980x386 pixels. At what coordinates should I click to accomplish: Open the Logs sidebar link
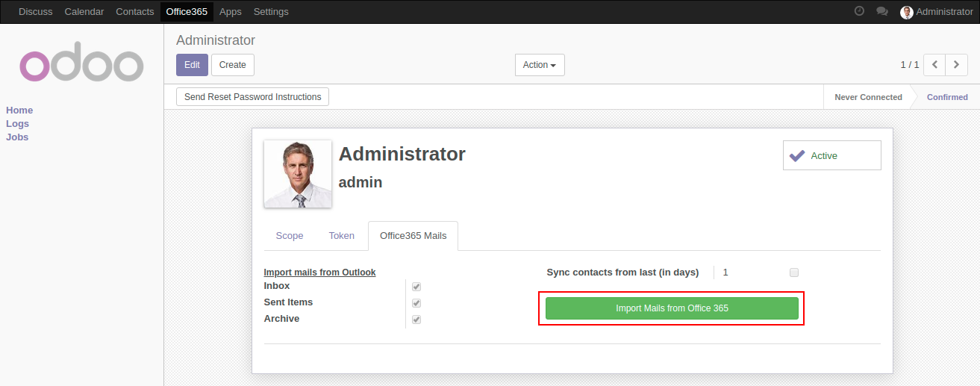point(18,123)
